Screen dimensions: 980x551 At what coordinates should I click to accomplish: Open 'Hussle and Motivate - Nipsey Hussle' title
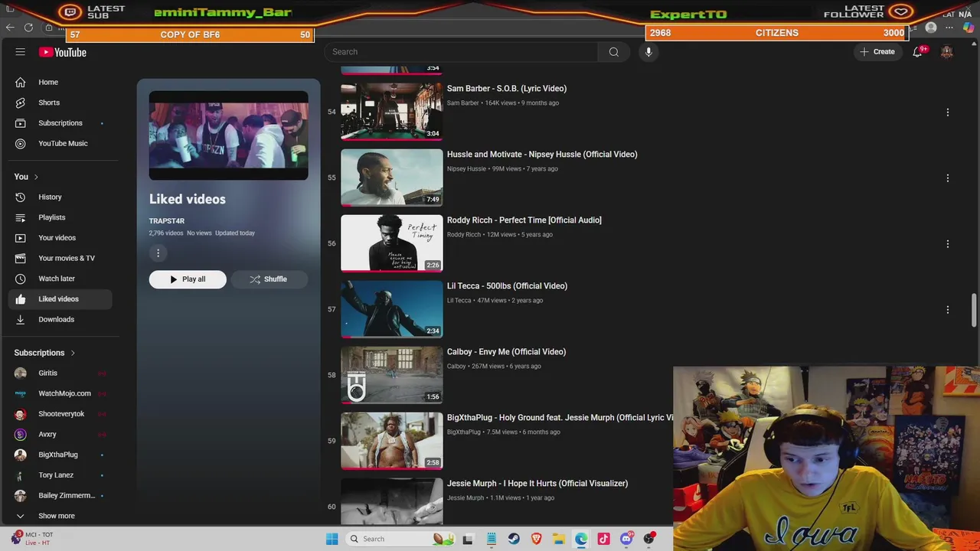click(542, 155)
